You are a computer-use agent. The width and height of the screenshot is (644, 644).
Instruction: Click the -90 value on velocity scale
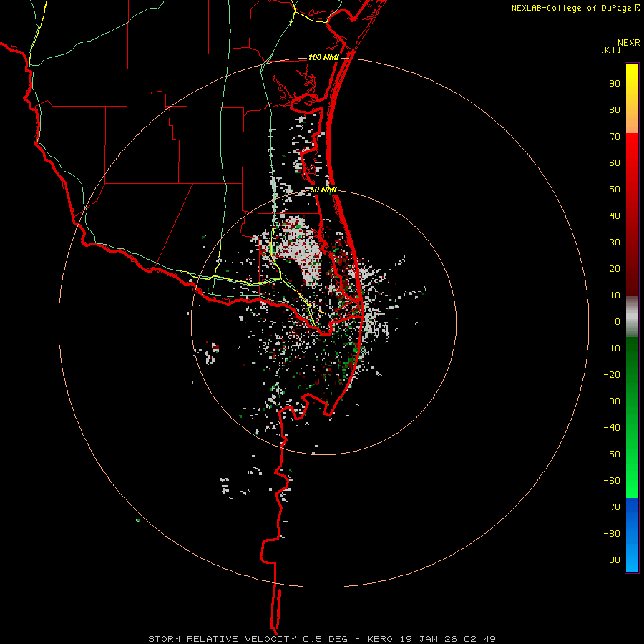(612, 560)
